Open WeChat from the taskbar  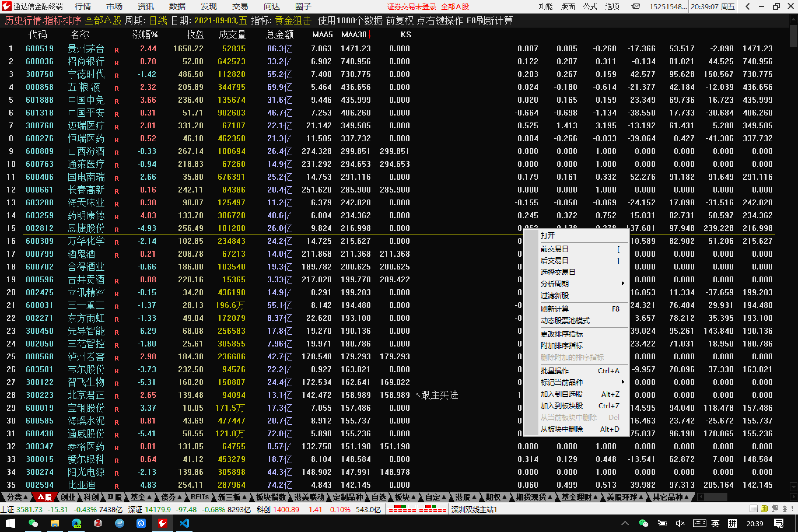click(33, 523)
